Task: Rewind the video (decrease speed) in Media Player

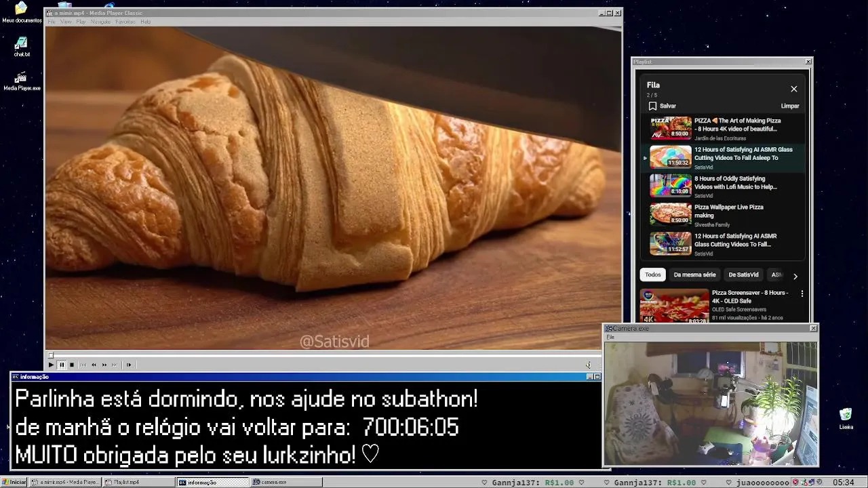Action: point(94,365)
